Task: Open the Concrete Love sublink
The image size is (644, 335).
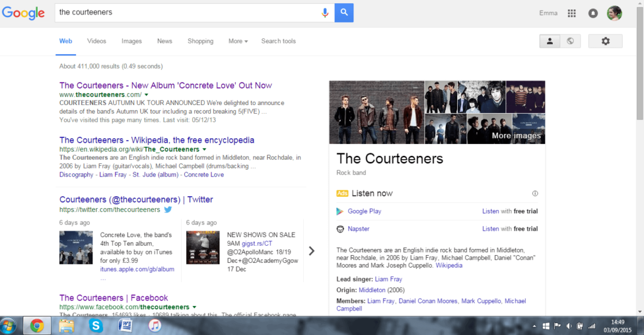Action: tap(204, 175)
